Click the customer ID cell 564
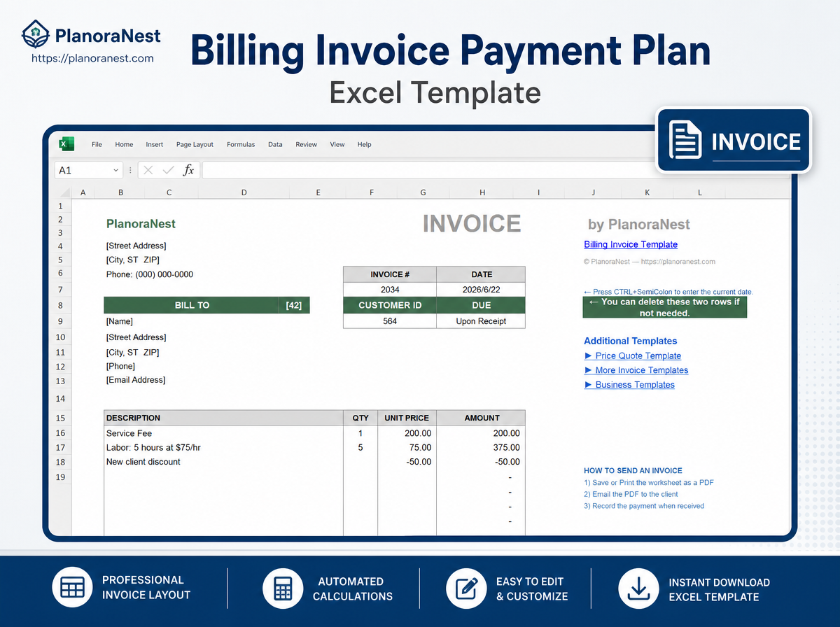Image resolution: width=840 pixels, height=627 pixels. [x=390, y=321]
